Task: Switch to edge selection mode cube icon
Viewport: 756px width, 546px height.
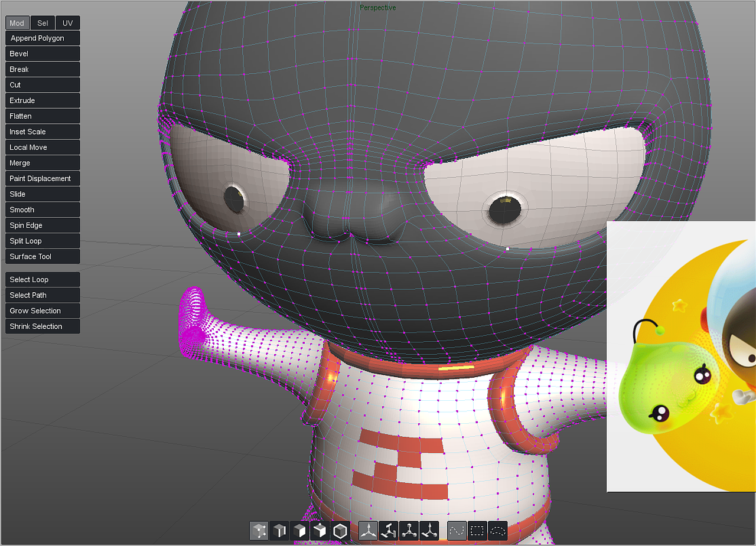Action: tap(279, 531)
